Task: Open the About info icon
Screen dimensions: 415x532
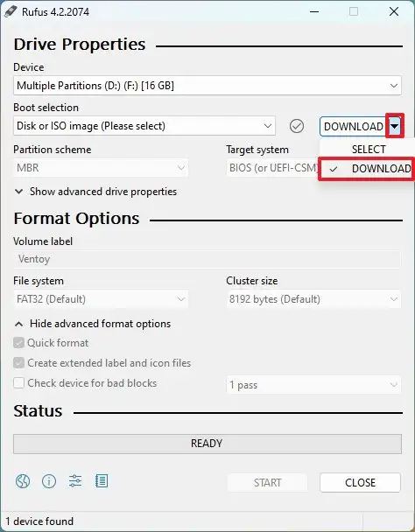Action: [49, 481]
